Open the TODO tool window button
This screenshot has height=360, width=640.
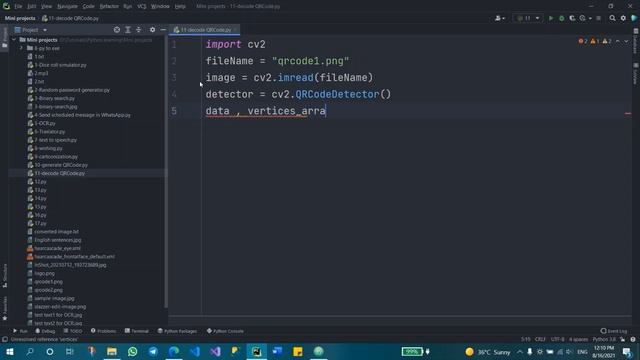73,331
